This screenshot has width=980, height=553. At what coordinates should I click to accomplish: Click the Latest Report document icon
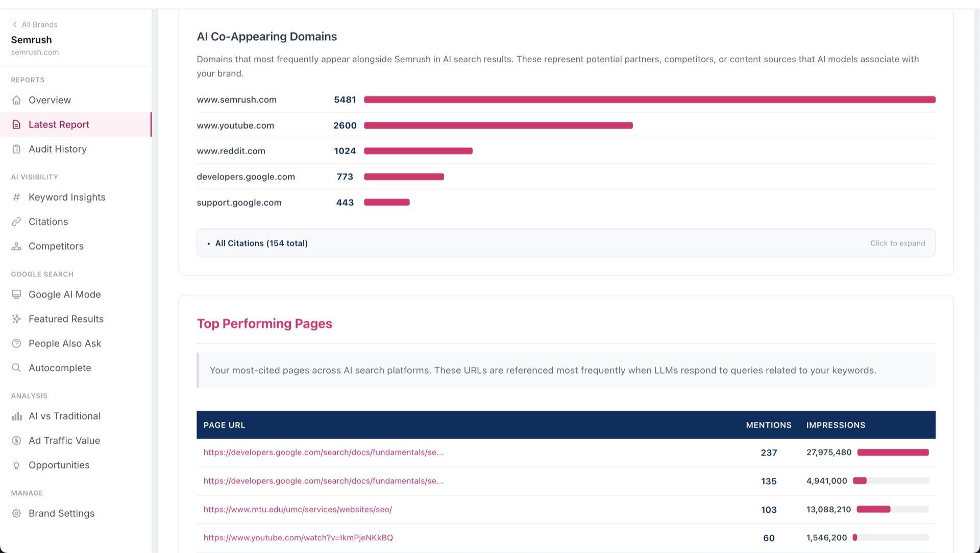pos(16,124)
